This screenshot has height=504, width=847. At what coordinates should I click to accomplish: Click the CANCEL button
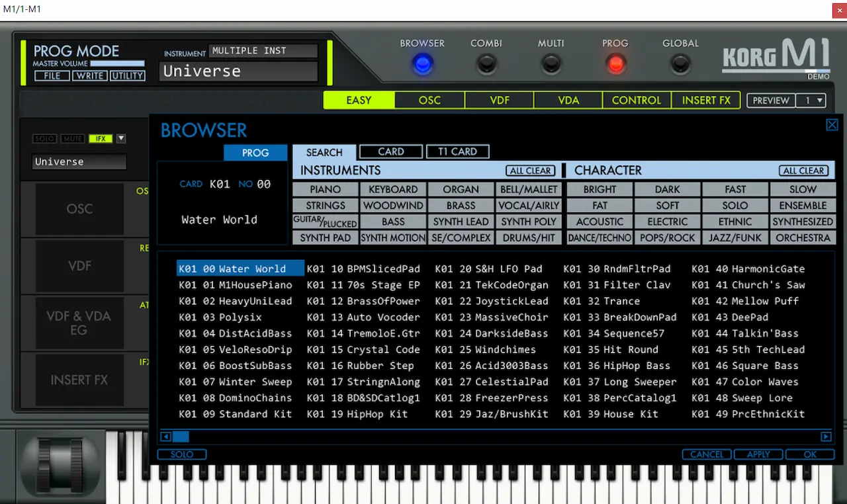click(707, 454)
